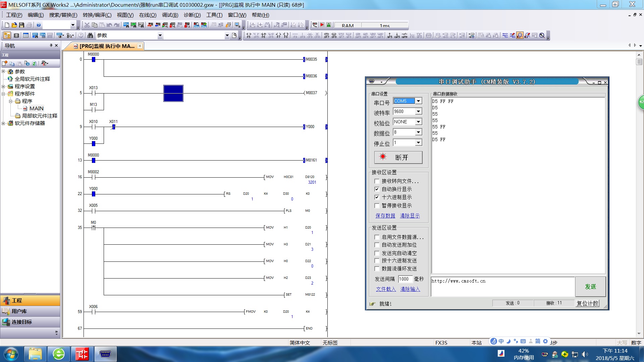This screenshot has width=644, height=362.
Task: Open GX Works2 from Windows taskbar
Action: point(82,354)
